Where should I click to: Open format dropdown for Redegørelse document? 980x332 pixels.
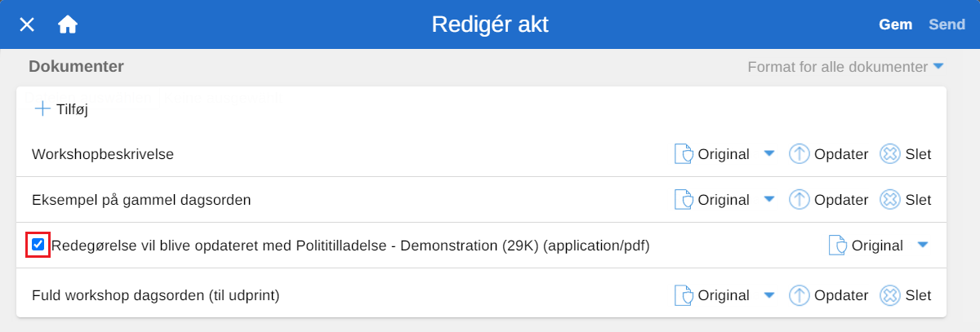point(923,245)
